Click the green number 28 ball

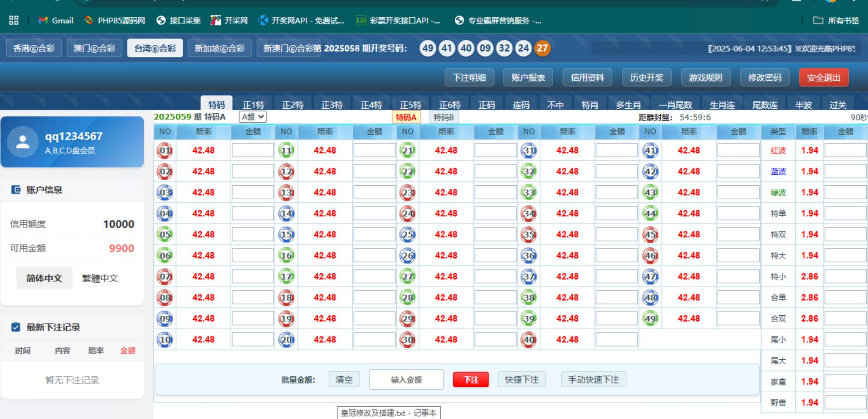point(407,298)
